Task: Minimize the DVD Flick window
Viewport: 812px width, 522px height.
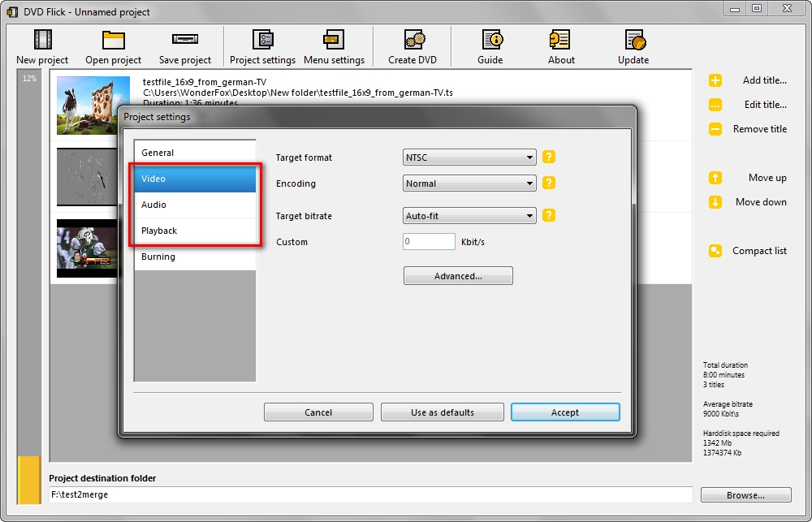Action: point(734,8)
